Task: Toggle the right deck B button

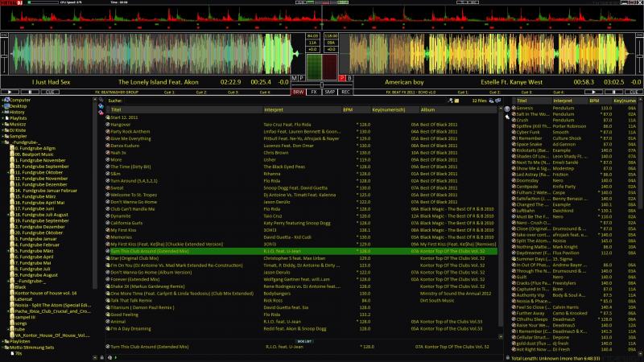Action: [350, 78]
